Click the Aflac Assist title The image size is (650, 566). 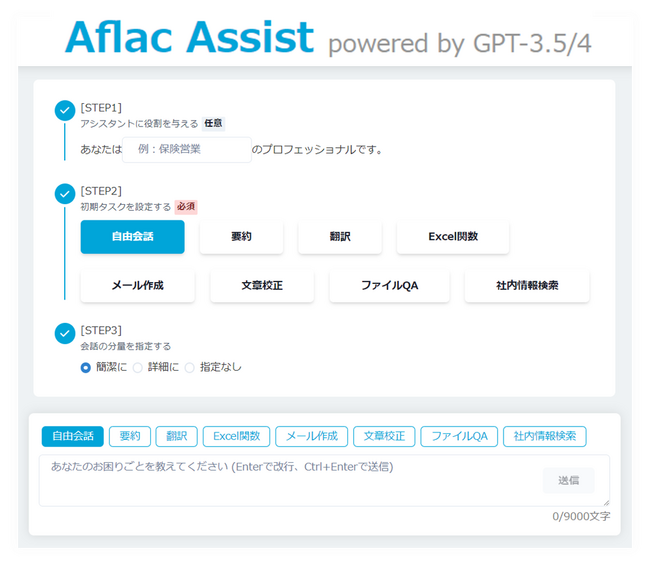click(x=189, y=37)
